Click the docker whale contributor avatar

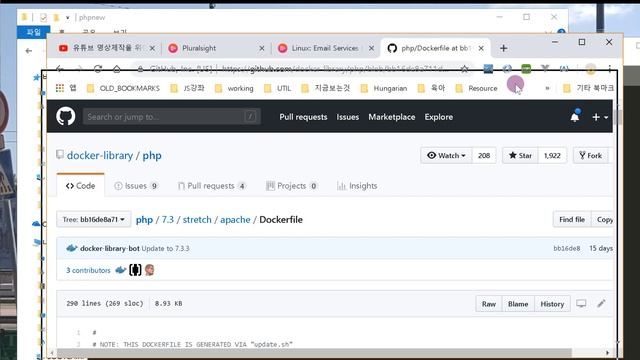(120, 270)
